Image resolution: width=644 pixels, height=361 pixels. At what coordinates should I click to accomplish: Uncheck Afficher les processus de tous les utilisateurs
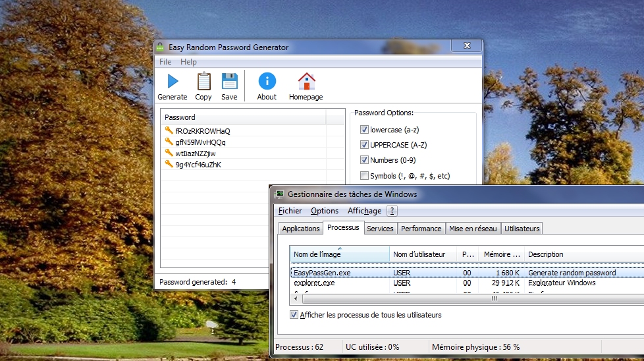pos(294,315)
